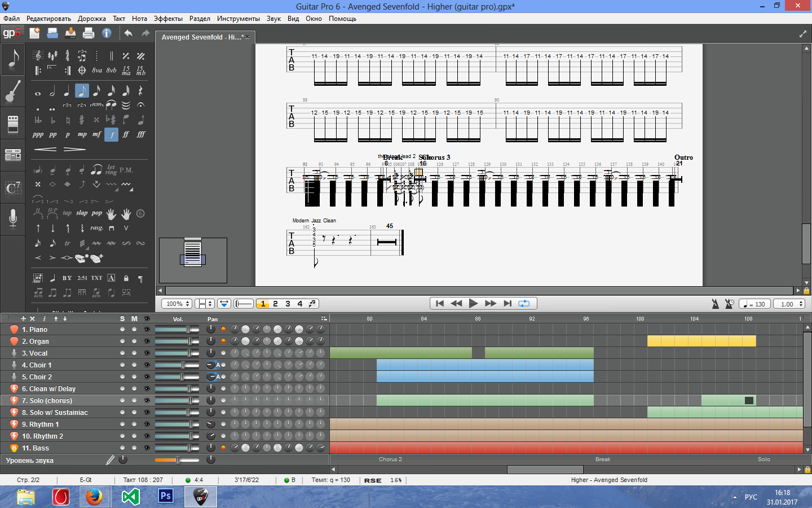Insert a clef symbol
Screen dimensions: 812x508
(38, 55)
